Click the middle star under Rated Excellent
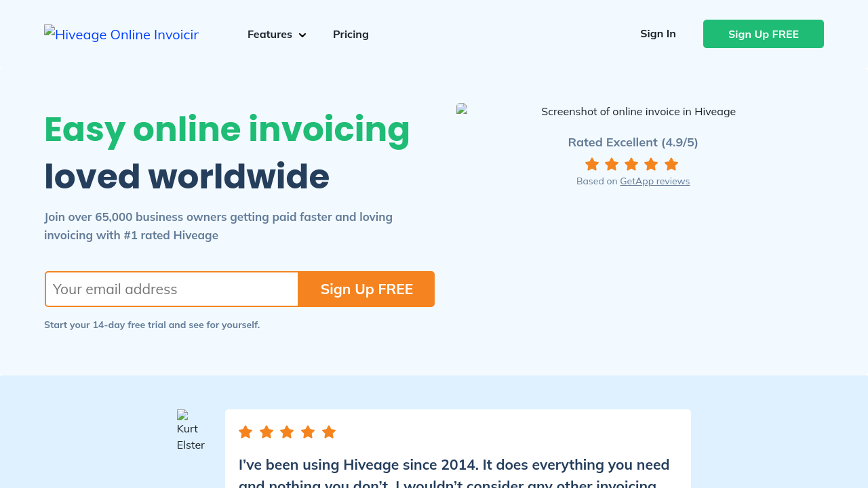Screen dimensions: 868x488 [x=631, y=164]
